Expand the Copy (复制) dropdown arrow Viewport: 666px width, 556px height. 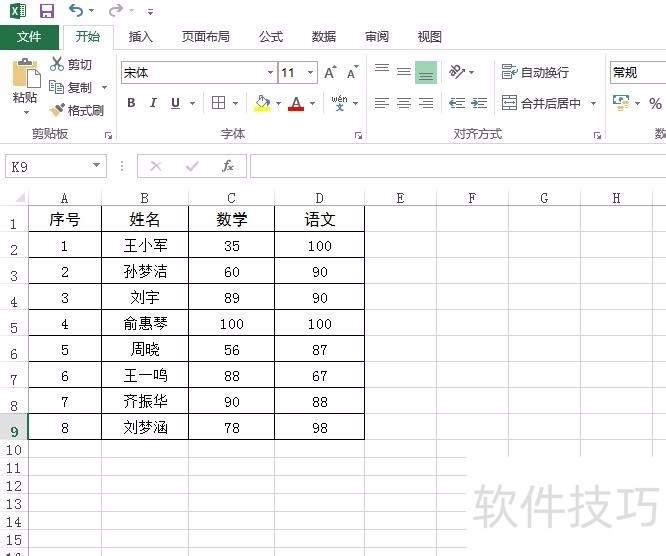(x=104, y=88)
